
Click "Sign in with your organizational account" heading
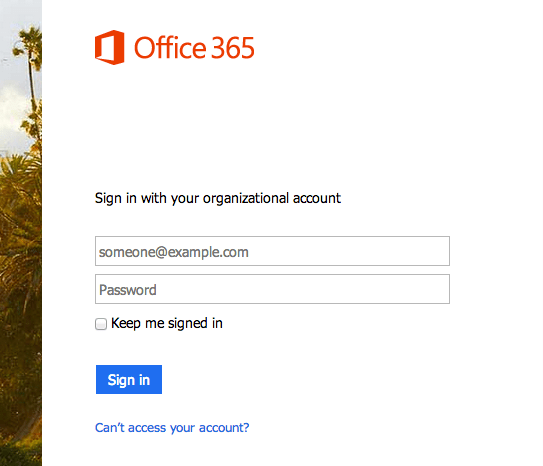(218, 198)
